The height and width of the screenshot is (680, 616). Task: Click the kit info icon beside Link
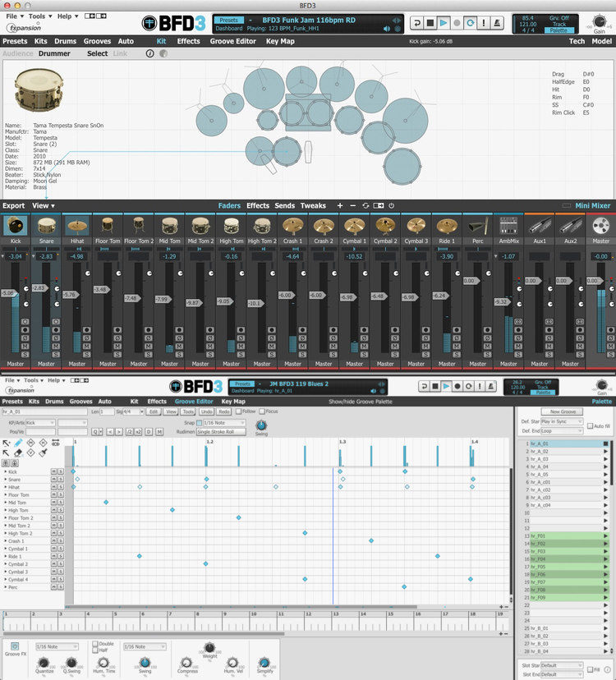point(150,53)
